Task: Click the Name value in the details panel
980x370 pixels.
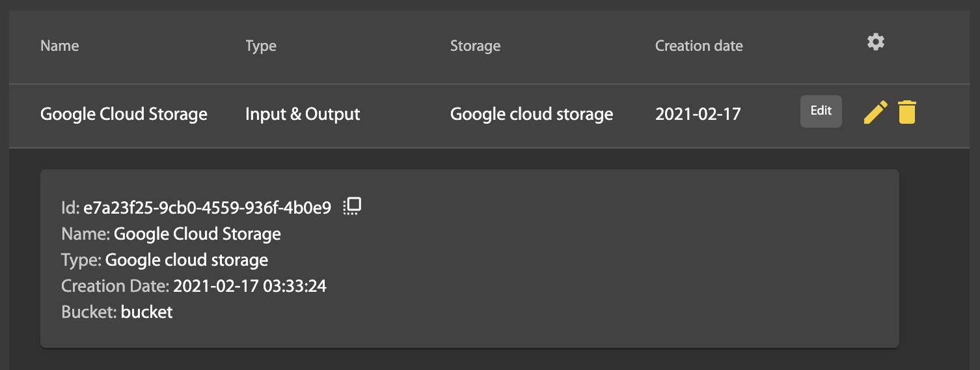Action: (x=197, y=234)
